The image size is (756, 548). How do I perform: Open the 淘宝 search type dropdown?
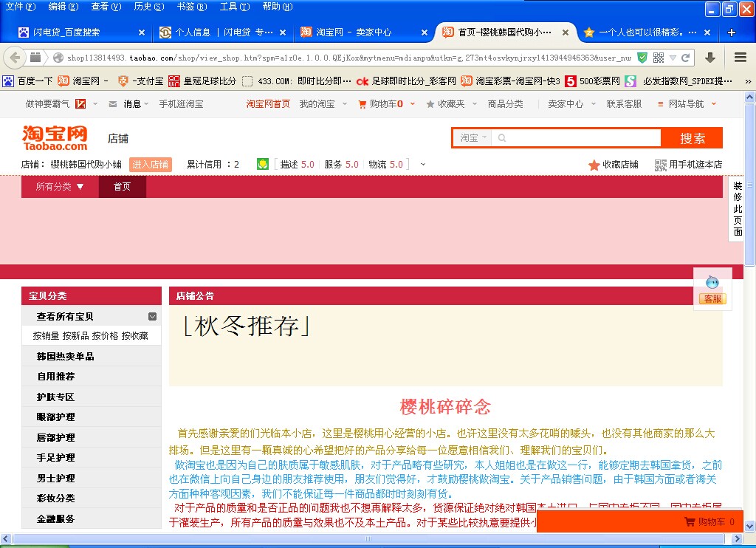click(x=473, y=138)
